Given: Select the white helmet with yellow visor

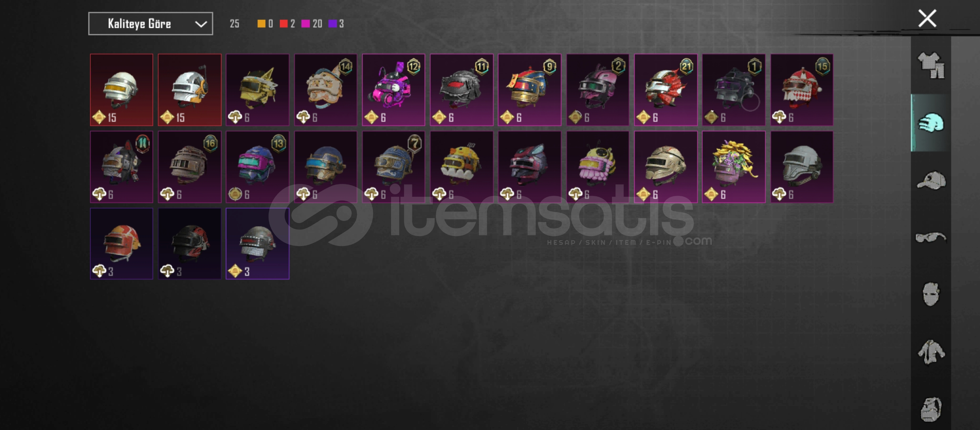Looking at the screenshot, I should click(x=122, y=90).
